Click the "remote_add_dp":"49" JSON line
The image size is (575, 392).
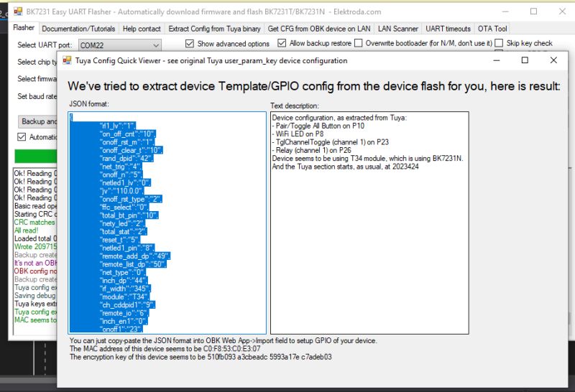134,256
